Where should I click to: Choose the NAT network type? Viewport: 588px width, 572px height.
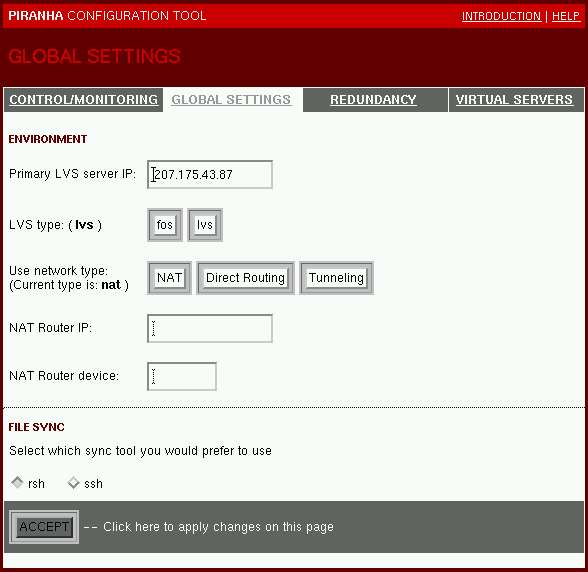click(x=170, y=278)
